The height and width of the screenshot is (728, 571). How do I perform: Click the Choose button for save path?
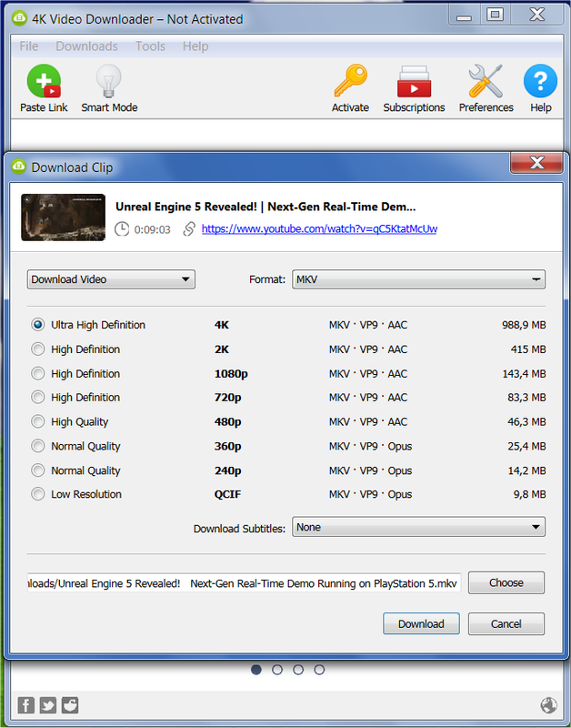(x=506, y=582)
